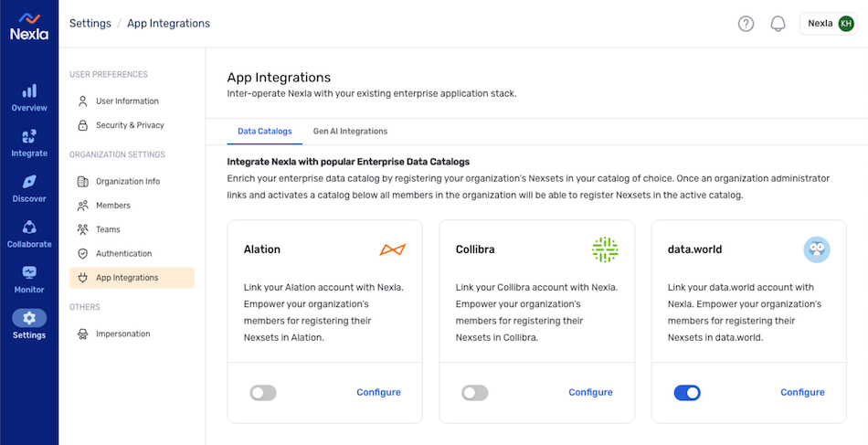Enable the Alation catalog toggle
Screen dimensions: 868x445
coord(263,393)
